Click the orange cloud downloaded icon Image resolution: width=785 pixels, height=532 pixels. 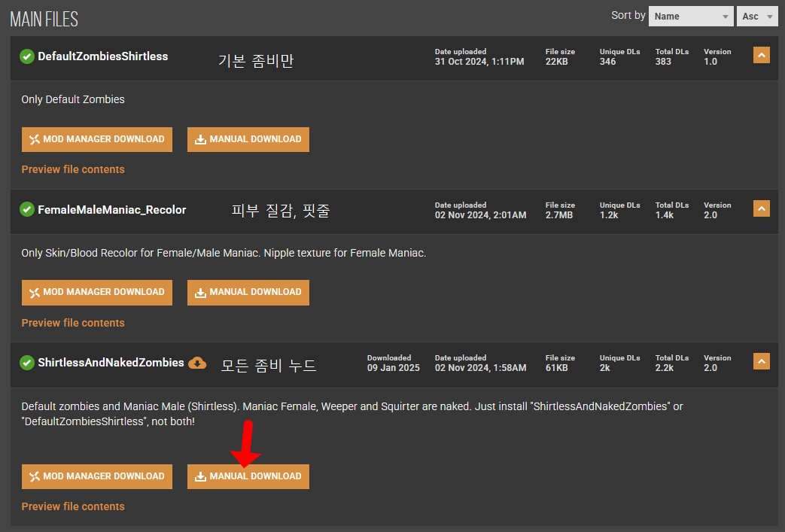tap(197, 363)
